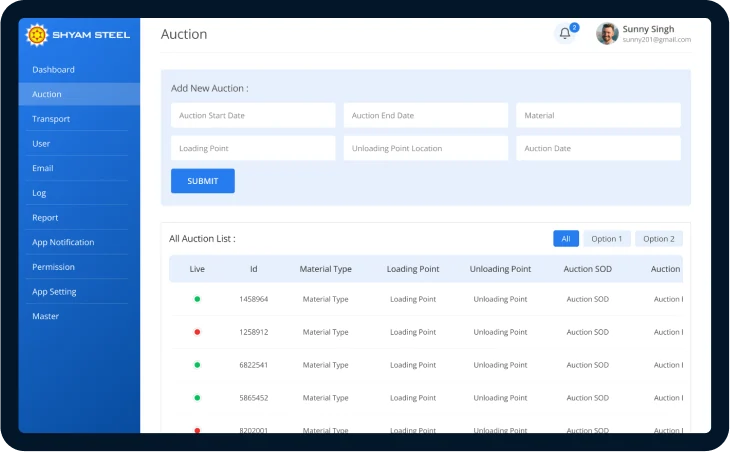
Task: Go to the Transport section
Action: (79, 119)
